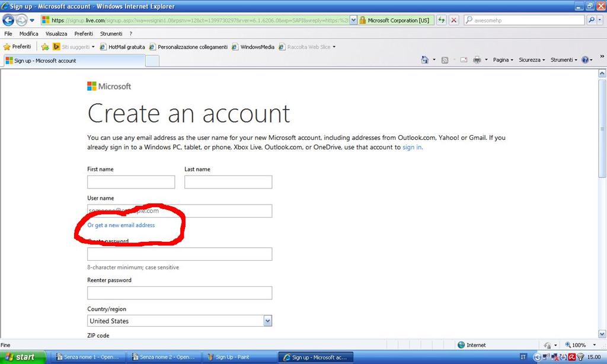Select the Sign up - Microsoft account tab
The image size is (607, 364).
74,61
